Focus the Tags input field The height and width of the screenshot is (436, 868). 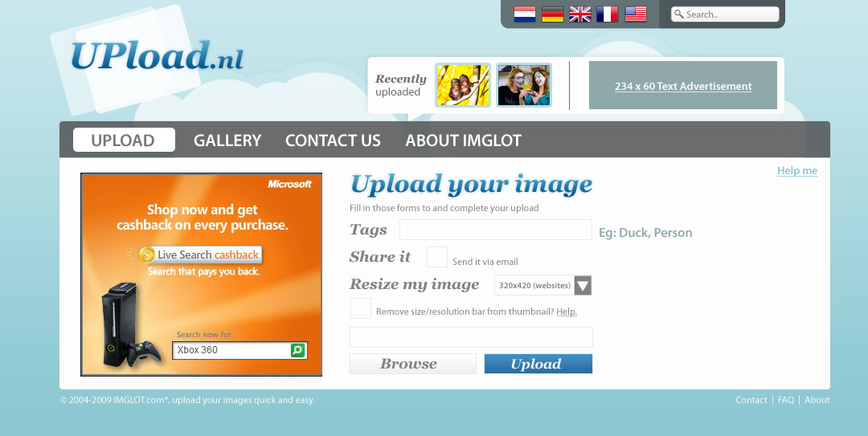coord(496,230)
